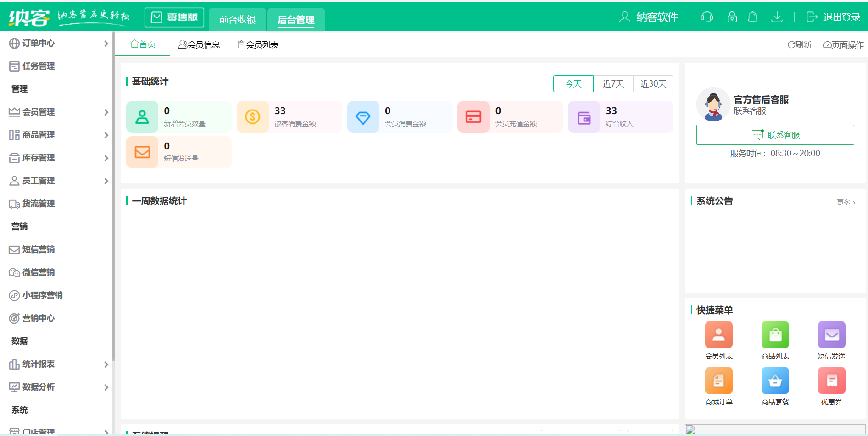Screen dimensions: 868x436
Task: Open the 商品列表 quick menu icon
Action: (775, 335)
